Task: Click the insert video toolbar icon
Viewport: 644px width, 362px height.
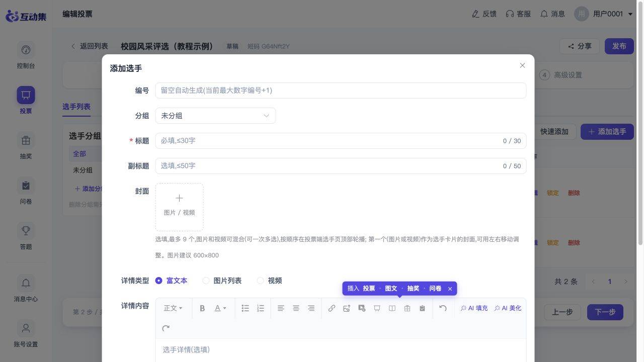Action: point(362,308)
